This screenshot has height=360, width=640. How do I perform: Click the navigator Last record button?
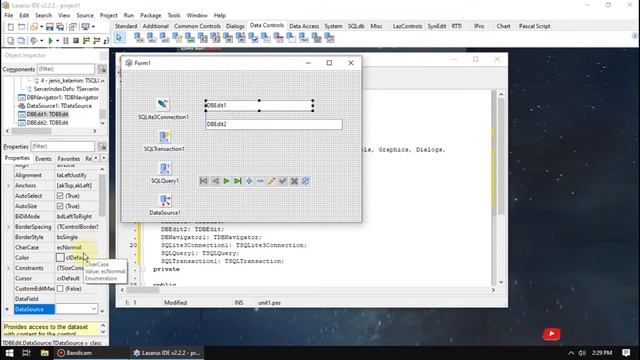(238, 181)
